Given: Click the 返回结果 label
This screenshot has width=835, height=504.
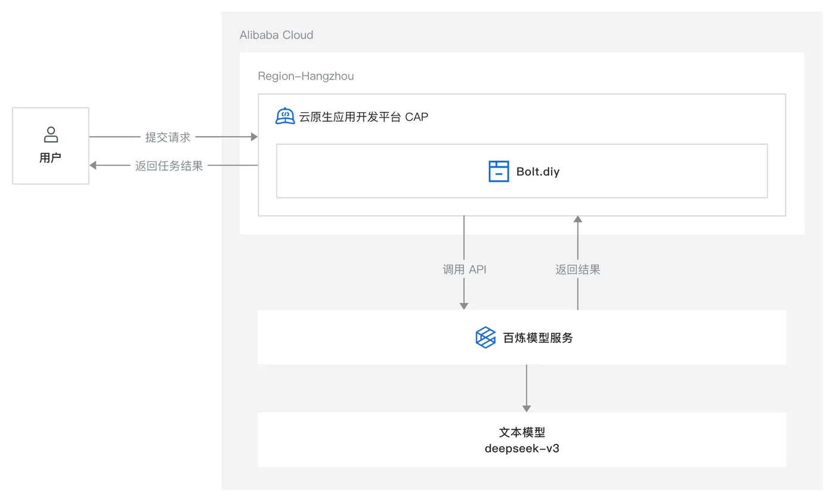Looking at the screenshot, I should click(577, 270).
